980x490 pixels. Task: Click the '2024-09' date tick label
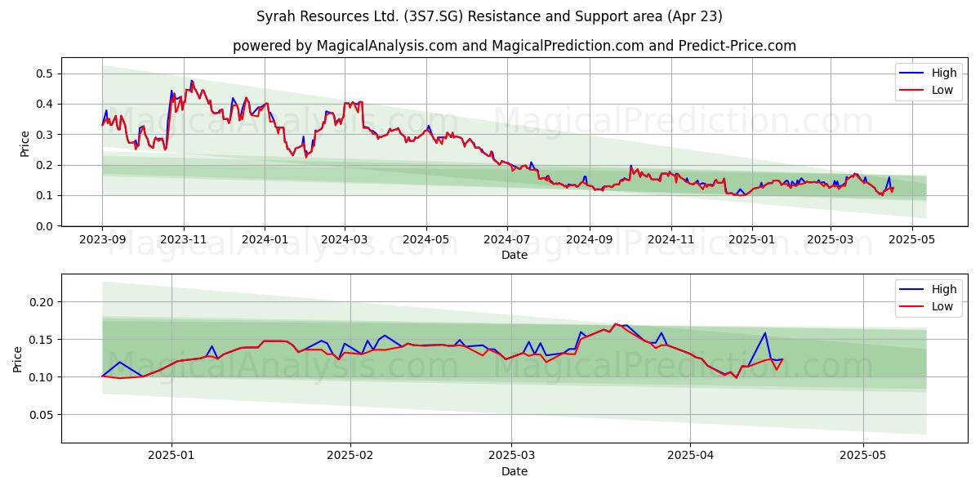[x=590, y=241]
